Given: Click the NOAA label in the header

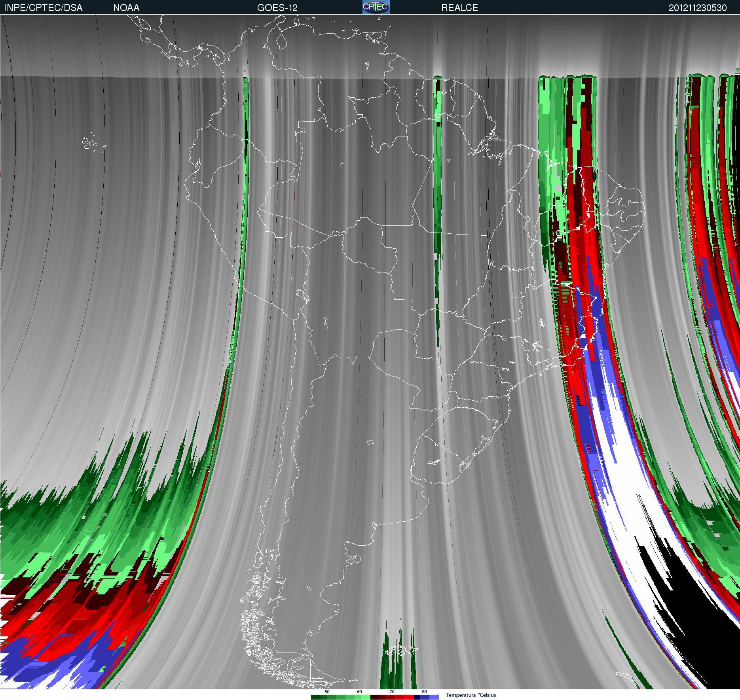Looking at the screenshot, I should click(x=126, y=8).
